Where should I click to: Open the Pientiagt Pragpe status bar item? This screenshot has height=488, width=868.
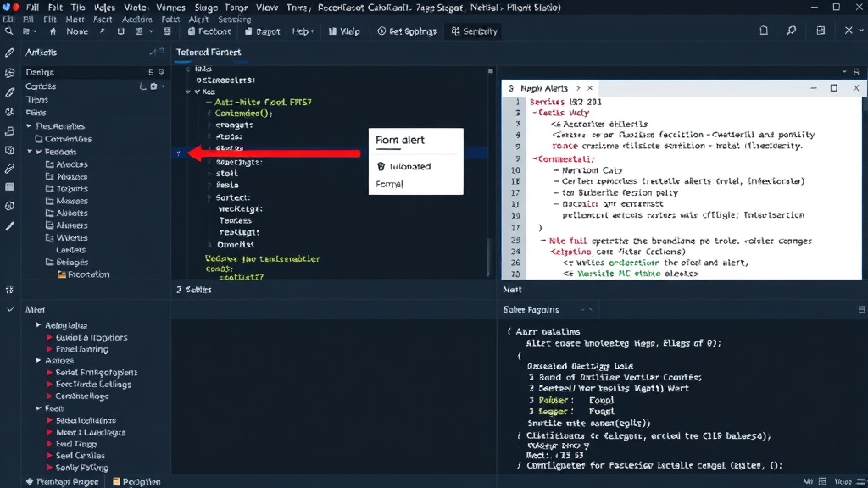(x=62, y=482)
